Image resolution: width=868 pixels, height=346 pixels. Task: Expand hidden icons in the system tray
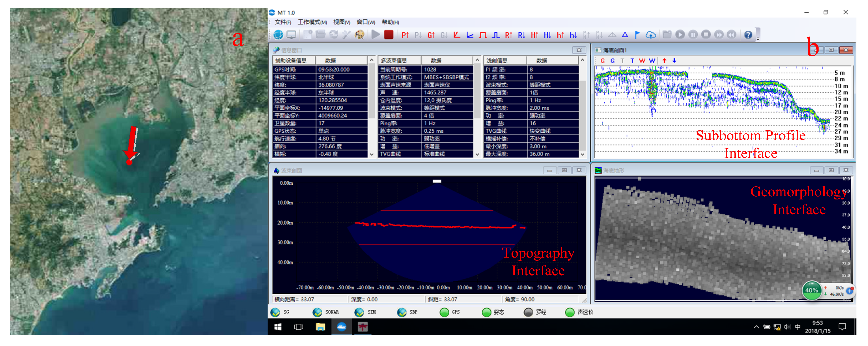click(756, 327)
